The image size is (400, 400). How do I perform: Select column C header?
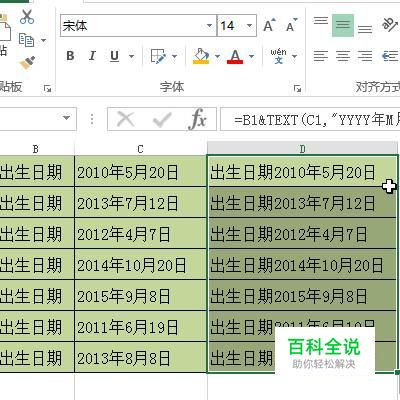click(x=140, y=149)
